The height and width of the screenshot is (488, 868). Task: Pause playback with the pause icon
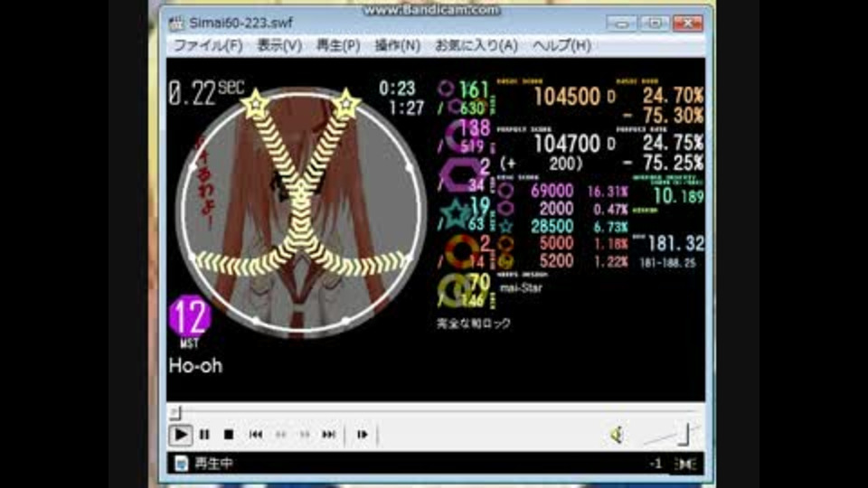pos(204,435)
